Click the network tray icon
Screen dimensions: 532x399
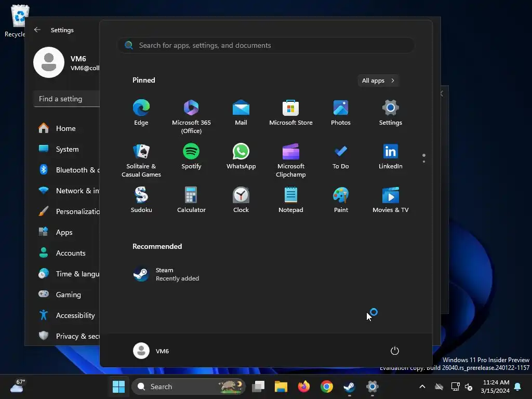point(455,387)
